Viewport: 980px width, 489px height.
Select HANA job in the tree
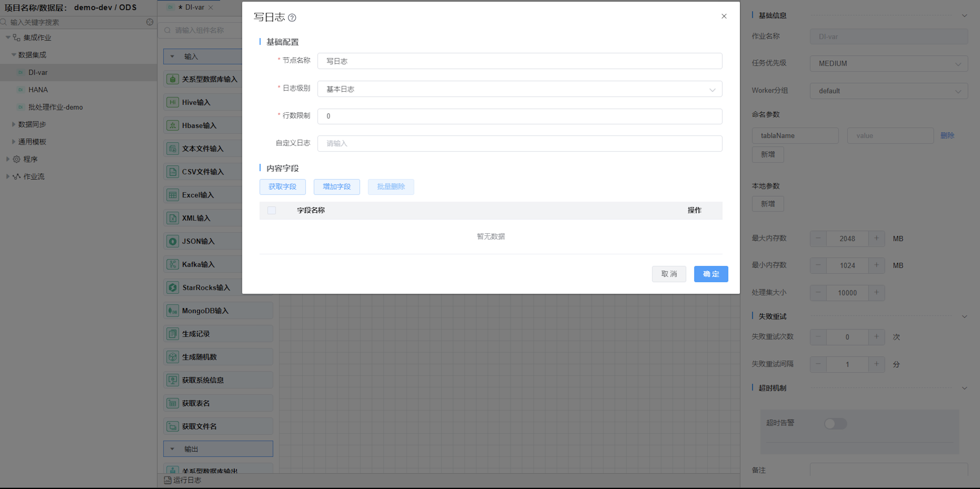pos(38,90)
